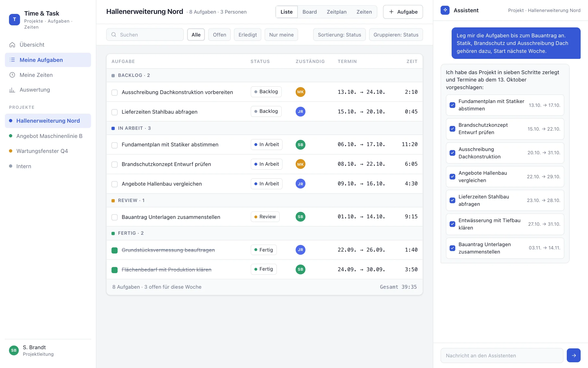Open the Gruppieren: Status dropdown
The height and width of the screenshot is (368, 588).
[396, 35]
